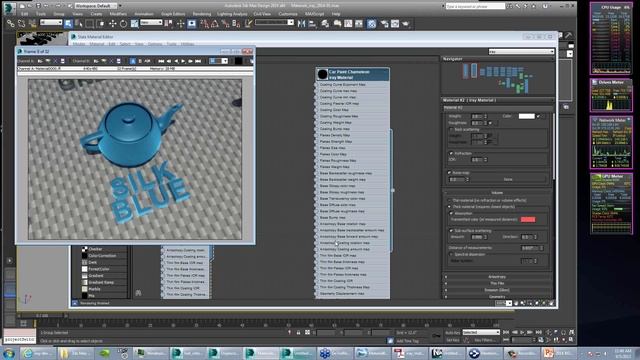Click Add Time Tag
Viewport: 640px width, 360px height.
[x=407, y=341]
